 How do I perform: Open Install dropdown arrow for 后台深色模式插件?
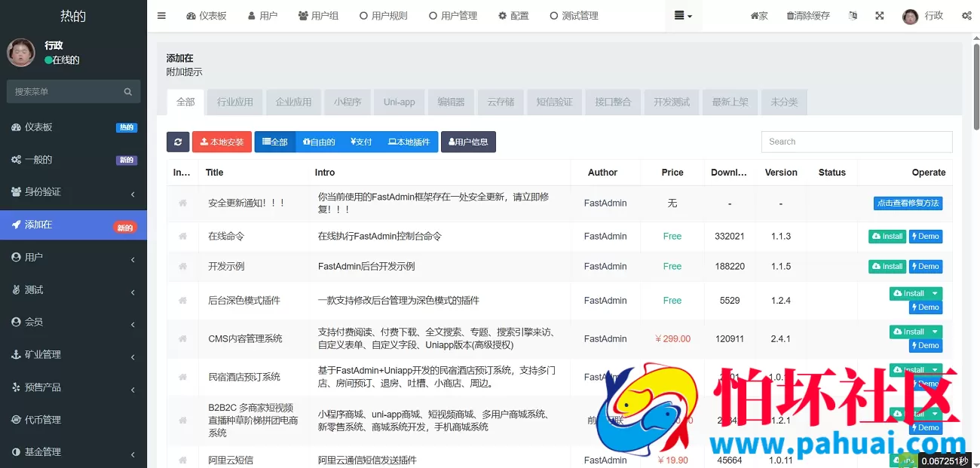tap(935, 293)
